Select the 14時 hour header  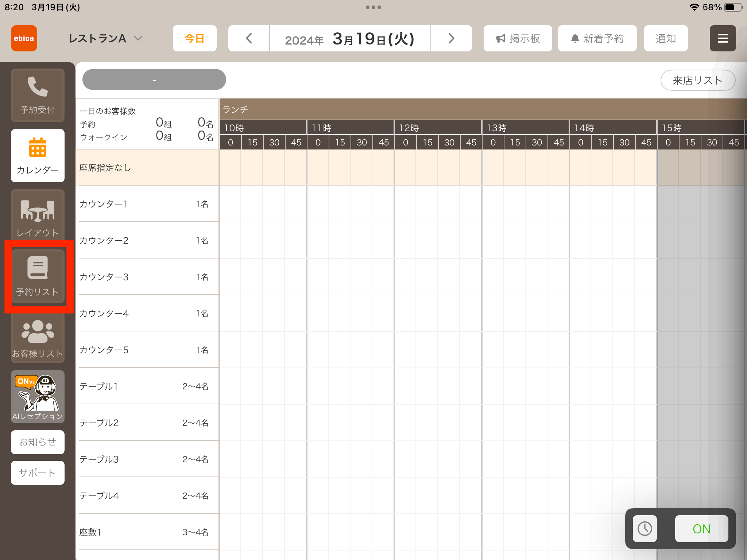pyautogui.click(x=613, y=128)
